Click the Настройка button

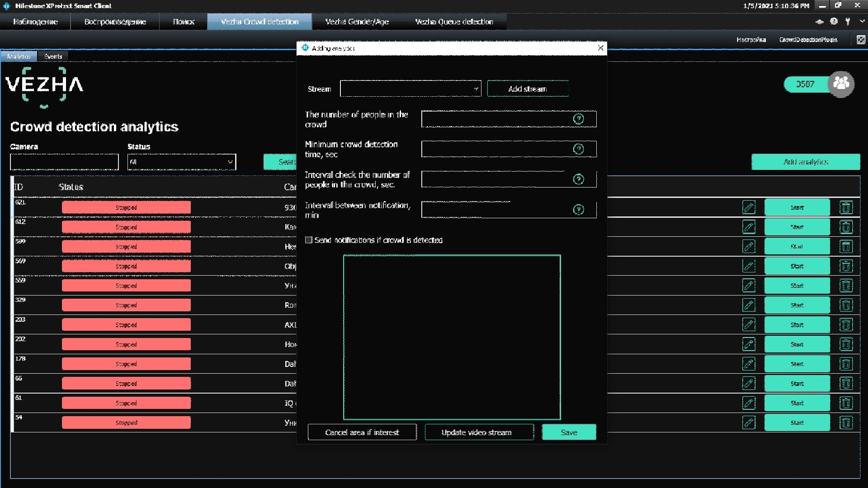coord(751,40)
